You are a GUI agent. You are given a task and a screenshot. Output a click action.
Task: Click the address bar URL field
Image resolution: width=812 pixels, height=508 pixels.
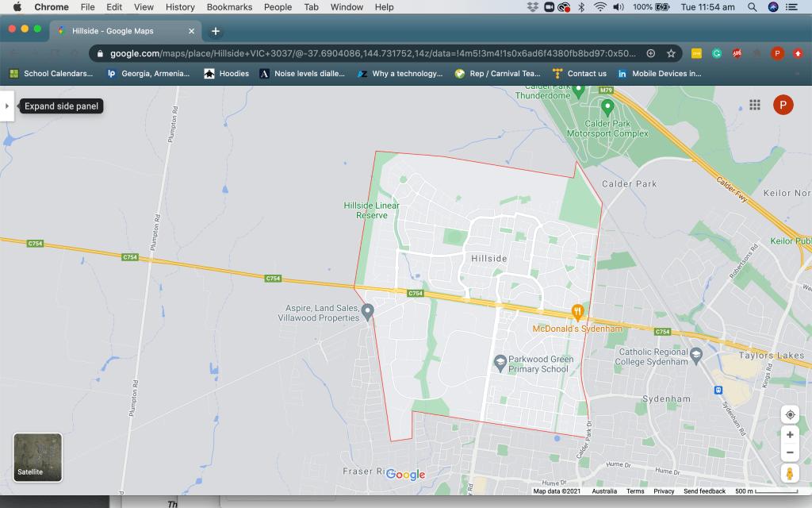[x=373, y=53]
